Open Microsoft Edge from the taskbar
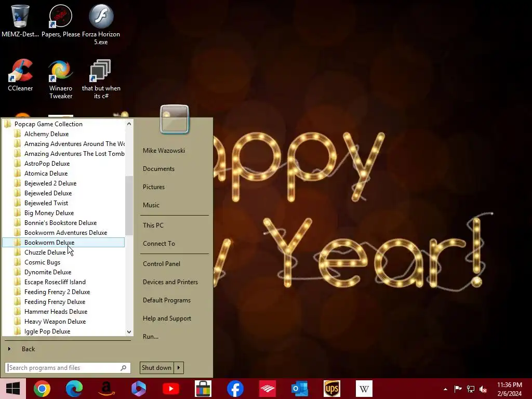Screen dimensions: 532x399 tap(74, 389)
